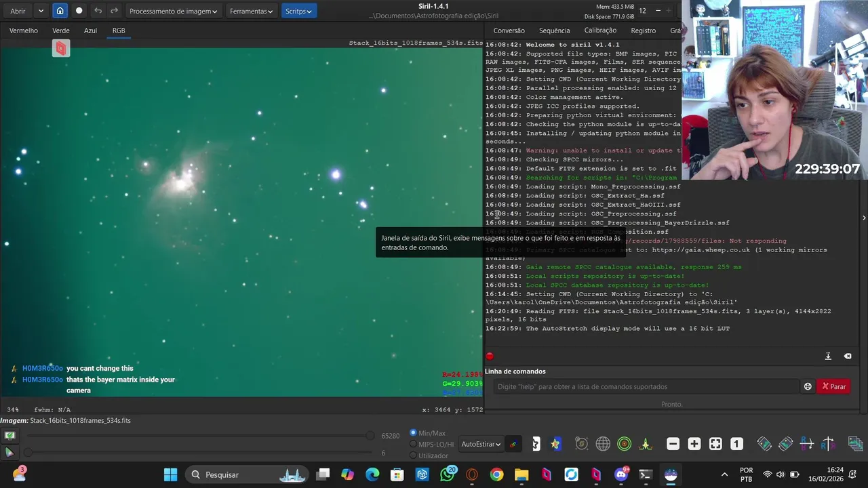The width and height of the screenshot is (868, 488).
Task: Click the rotate image left icon
Action: (x=764, y=444)
